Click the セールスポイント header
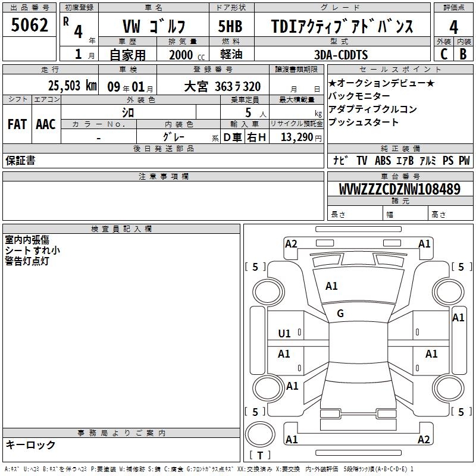The image size is (476, 476). point(400,69)
